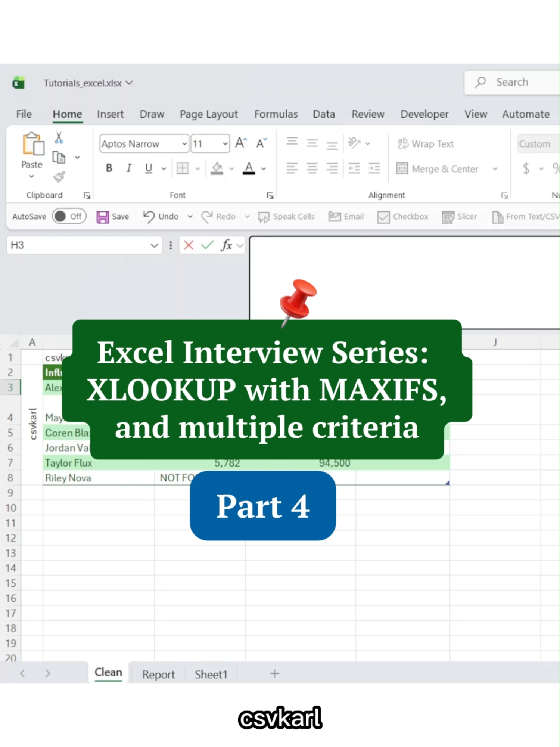Click the Undo arrow
This screenshot has height=747, width=560.
[149, 217]
